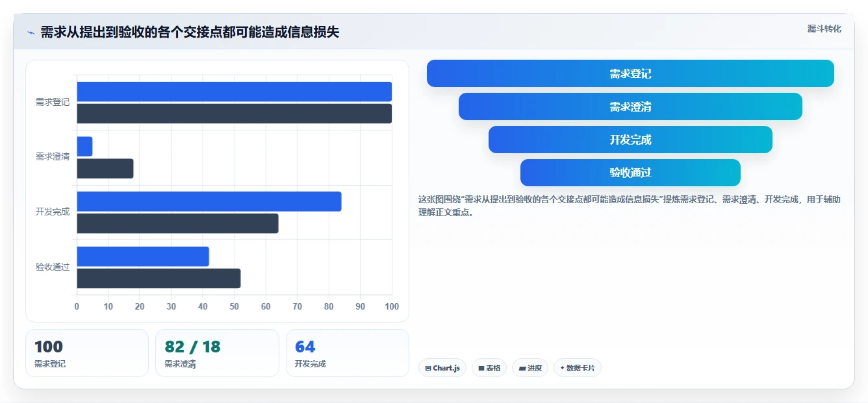Viewport: 868px width, 403px height.
Task: Click the blue bar for 需求登记
Action: click(234, 92)
